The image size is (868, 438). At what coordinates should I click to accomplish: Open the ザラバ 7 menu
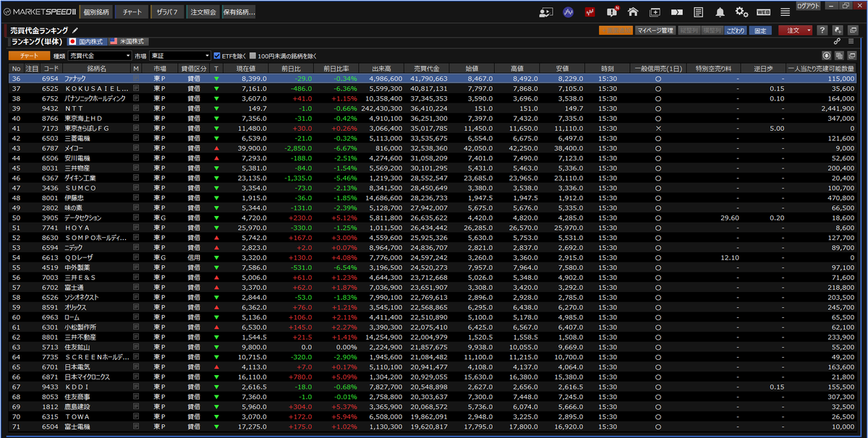[167, 12]
